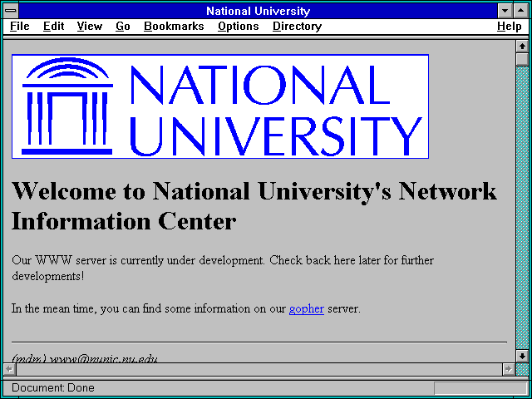Screen dimensions: 532x399
Task: Click the horizontal scrollbar left arrow
Action: coord(9,369)
